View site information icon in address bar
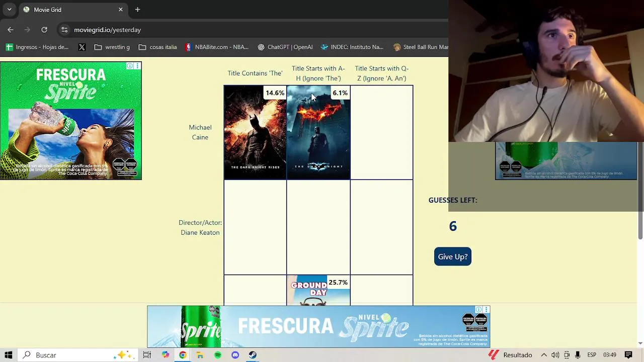This screenshot has width=644, height=362. pos(64,30)
